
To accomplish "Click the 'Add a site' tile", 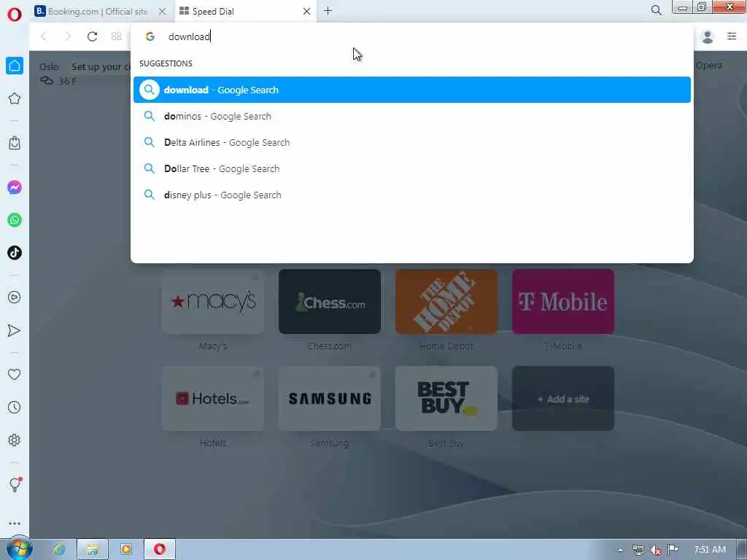I will [x=563, y=399].
